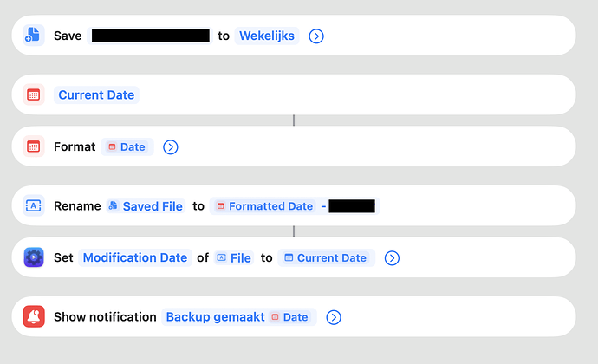Expand the Format Date options chevron

(171, 146)
